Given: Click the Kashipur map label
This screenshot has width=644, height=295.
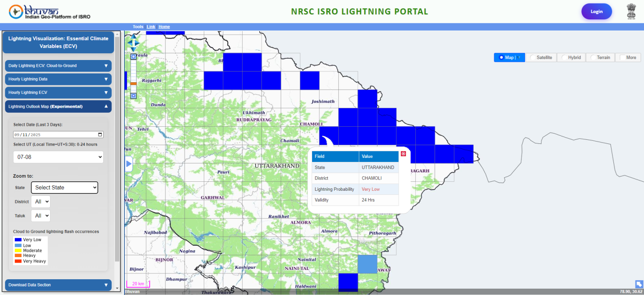Looking at the screenshot, I should pyautogui.click(x=245, y=267).
